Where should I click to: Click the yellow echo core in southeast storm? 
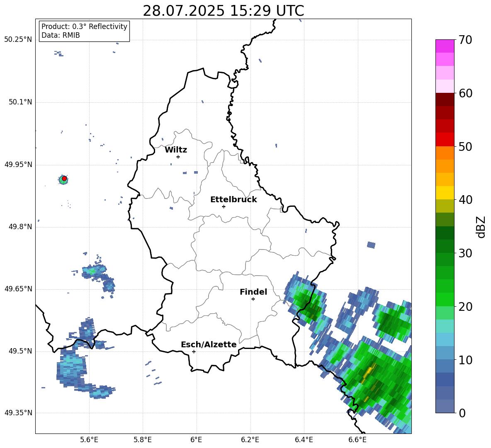coord(369,372)
